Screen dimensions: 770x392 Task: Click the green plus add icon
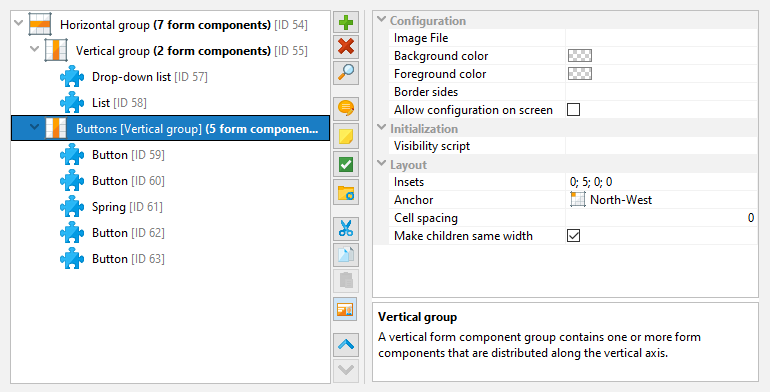tap(346, 23)
